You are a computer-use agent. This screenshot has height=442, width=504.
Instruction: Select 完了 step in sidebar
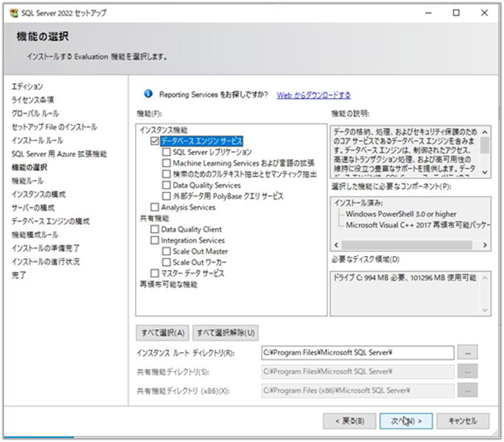click(19, 275)
